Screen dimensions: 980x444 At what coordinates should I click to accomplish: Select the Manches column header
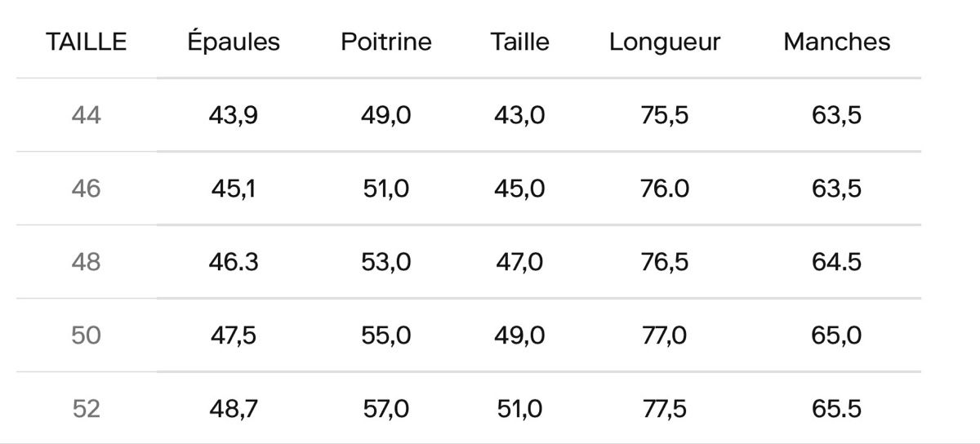[837, 42]
